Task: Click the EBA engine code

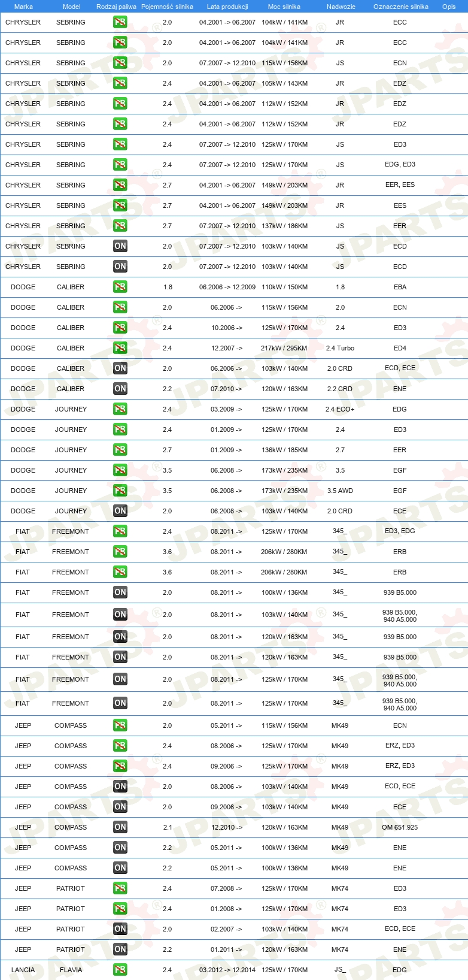Action: tap(400, 287)
